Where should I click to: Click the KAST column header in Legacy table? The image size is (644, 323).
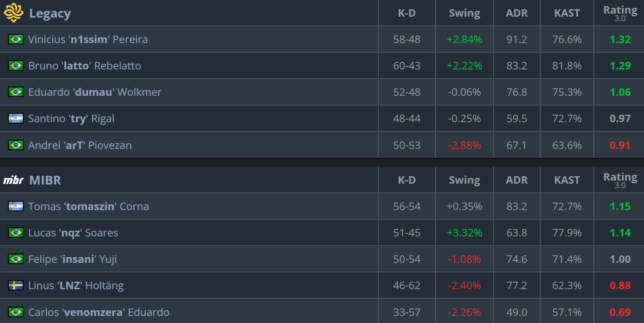pyautogui.click(x=567, y=13)
